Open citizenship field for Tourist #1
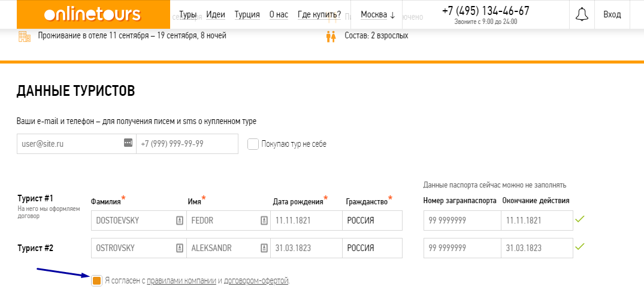This screenshot has height=302, width=644. tap(372, 221)
